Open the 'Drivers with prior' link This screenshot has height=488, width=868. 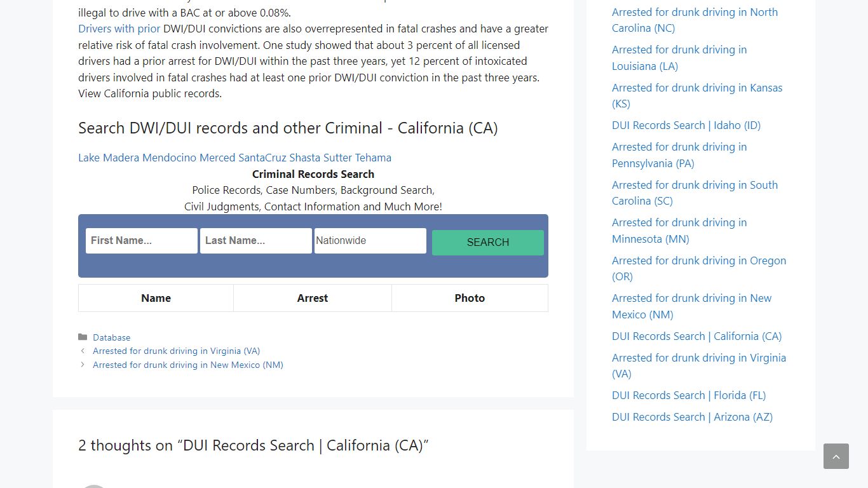(119, 29)
